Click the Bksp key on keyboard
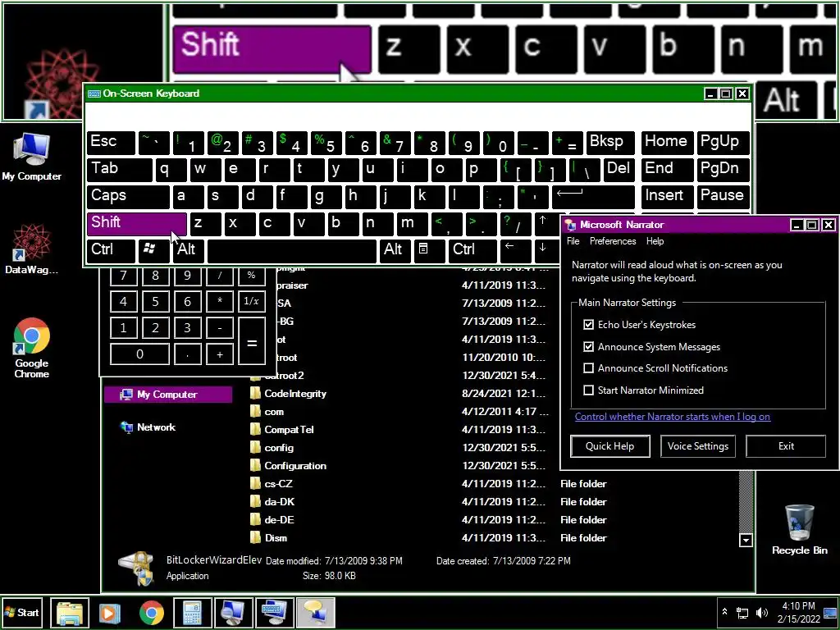 pos(610,142)
